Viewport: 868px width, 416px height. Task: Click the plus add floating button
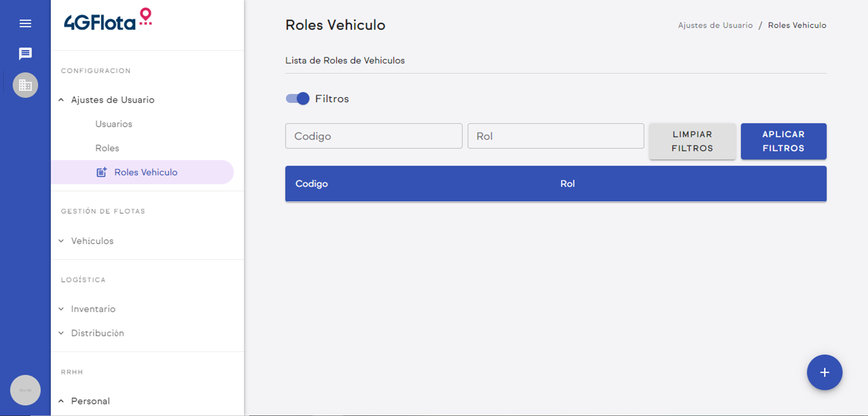click(x=824, y=372)
